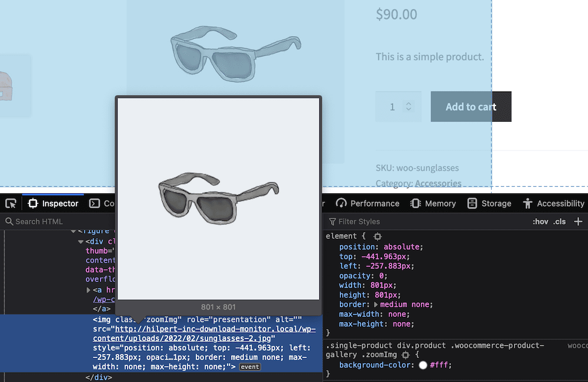Follow the sunglasses-2.jpg src link
This screenshot has width=588, height=382.
[x=205, y=334]
